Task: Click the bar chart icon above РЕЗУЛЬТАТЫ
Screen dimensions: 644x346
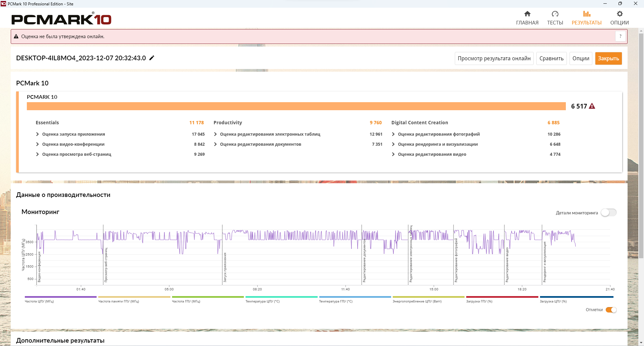Action: point(587,14)
